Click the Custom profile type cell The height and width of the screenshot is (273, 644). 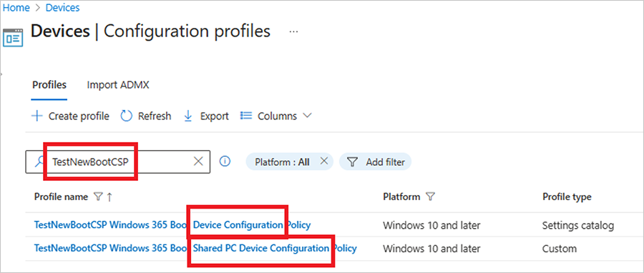pos(560,249)
